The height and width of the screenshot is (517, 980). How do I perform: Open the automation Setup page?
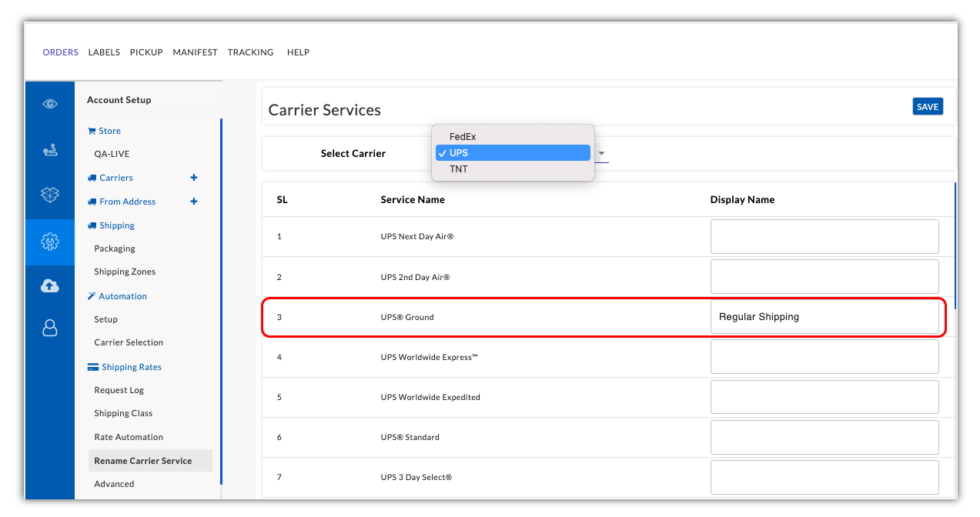[106, 319]
